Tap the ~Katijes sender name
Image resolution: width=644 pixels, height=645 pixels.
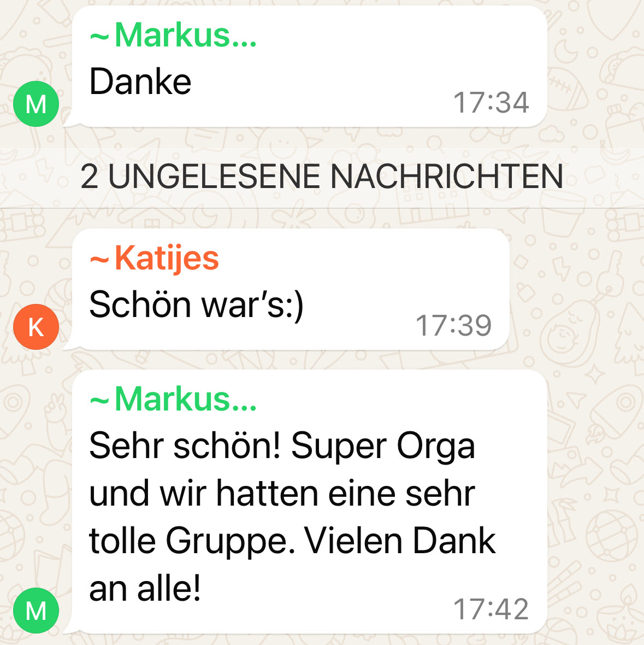pyautogui.click(x=154, y=259)
